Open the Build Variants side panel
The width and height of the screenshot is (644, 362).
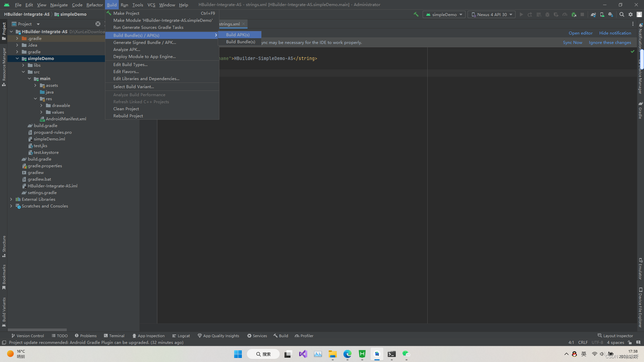click(4, 312)
